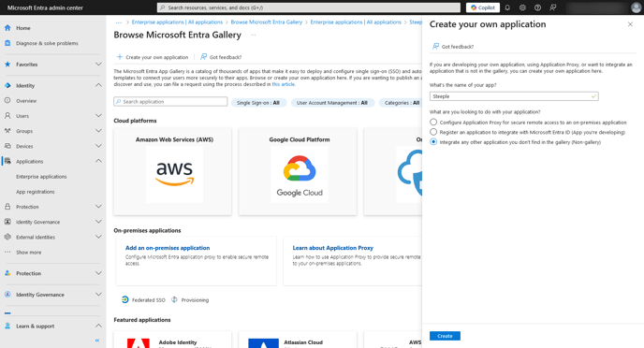Open the settings gear icon in header
Viewport: 644px width, 348px height.
522,7
